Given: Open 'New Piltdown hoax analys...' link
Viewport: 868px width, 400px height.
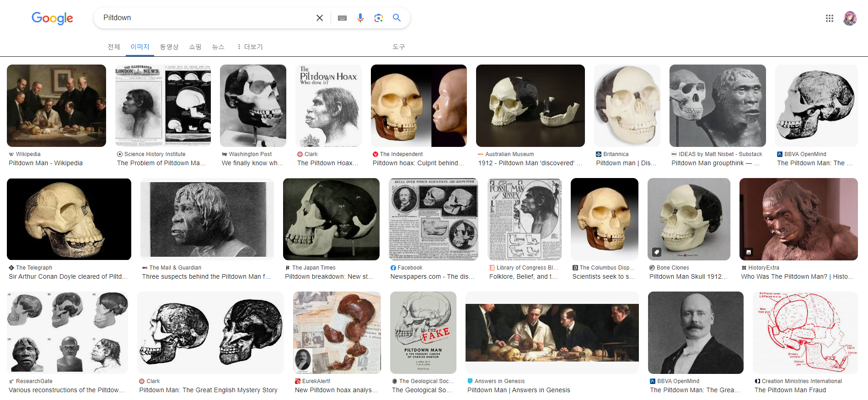Looking at the screenshot, I should click(336, 390).
